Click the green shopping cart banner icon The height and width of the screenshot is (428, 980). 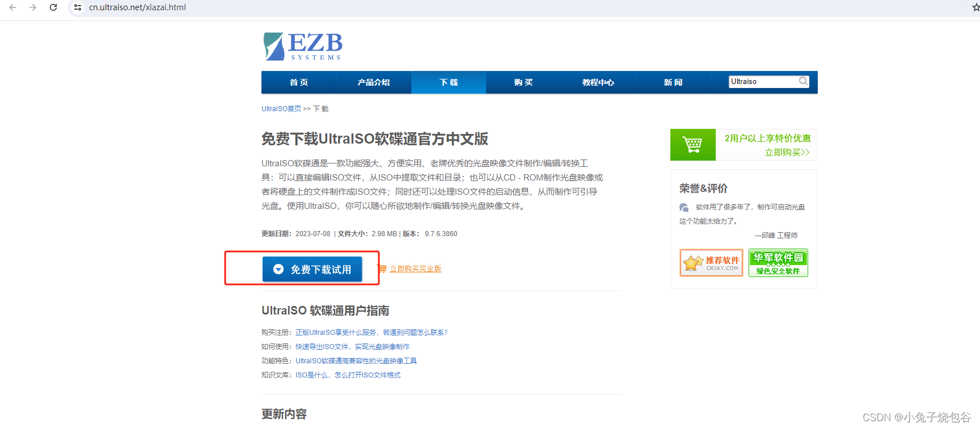692,145
